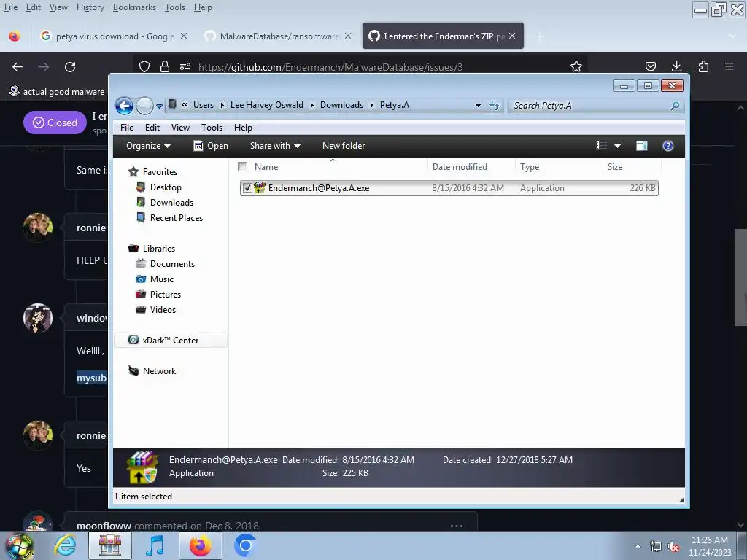Toggle the preview pane icon
Screen dimensions: 747x560
[642, 146]
